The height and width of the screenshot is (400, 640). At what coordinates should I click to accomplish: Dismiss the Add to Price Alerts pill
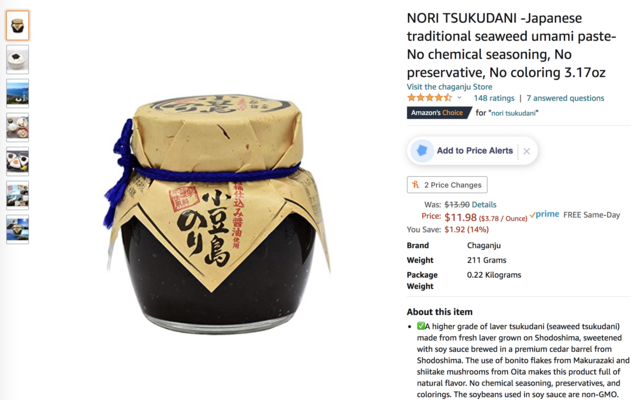point(527,151)
